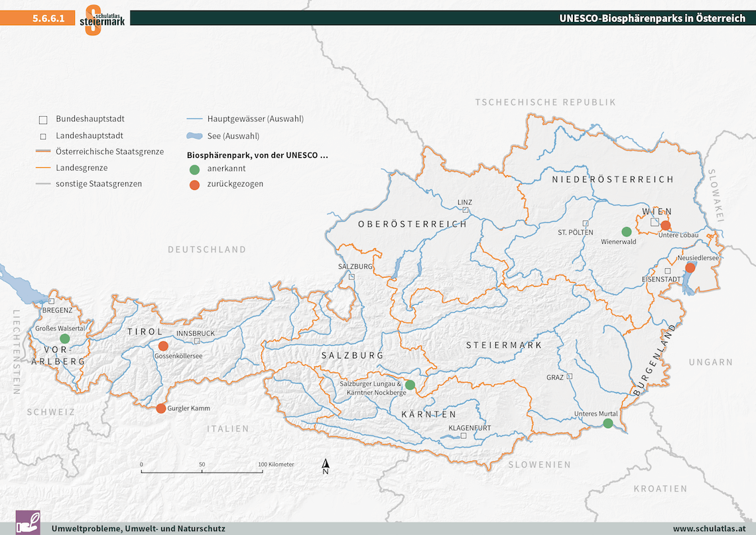
Task: Select the orange 'zurückgezogen' legend marker
Action: point(194,185)
